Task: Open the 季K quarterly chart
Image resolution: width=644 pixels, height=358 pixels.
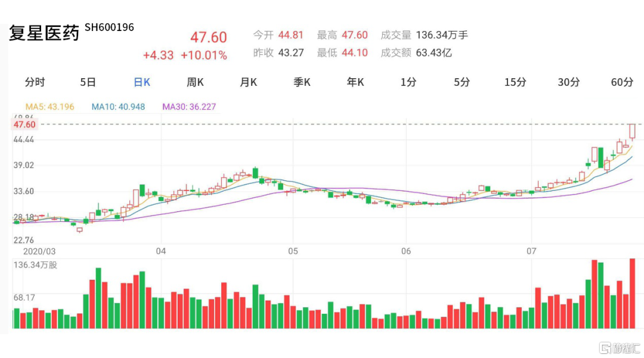Action: pos(302,82)
